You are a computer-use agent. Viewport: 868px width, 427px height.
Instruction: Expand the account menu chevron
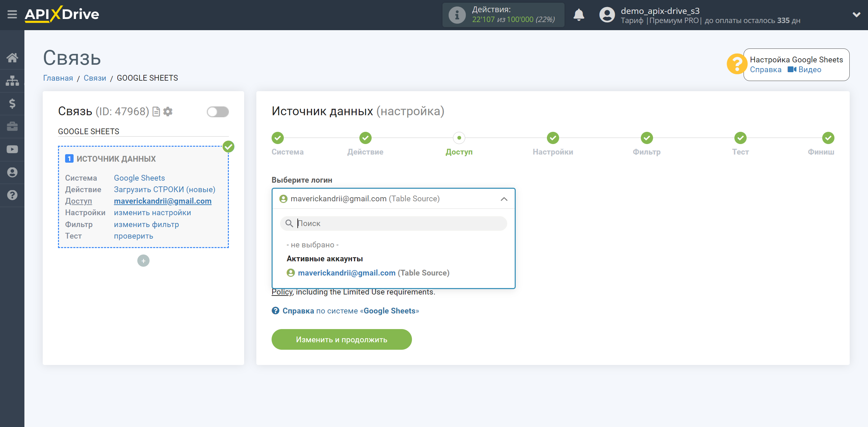pos(856,15)
